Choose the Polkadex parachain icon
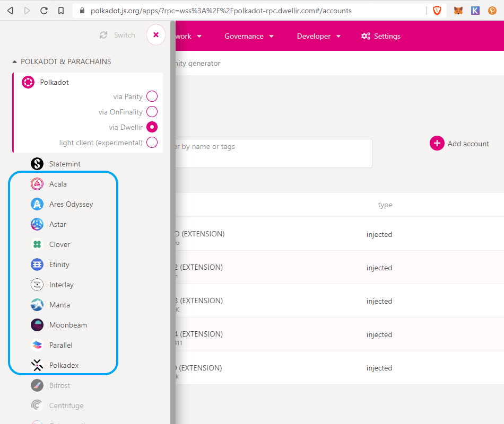 click(37, 365)
